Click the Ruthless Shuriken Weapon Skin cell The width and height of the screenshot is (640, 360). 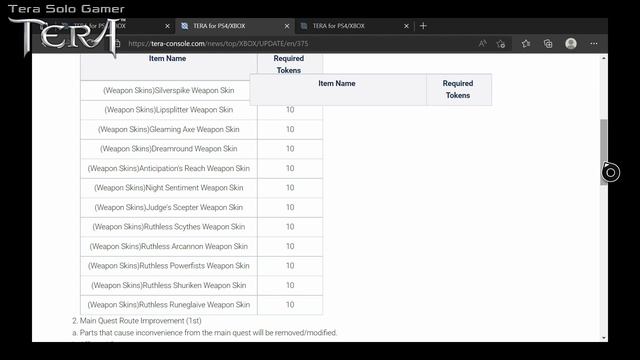pos(169,285)
